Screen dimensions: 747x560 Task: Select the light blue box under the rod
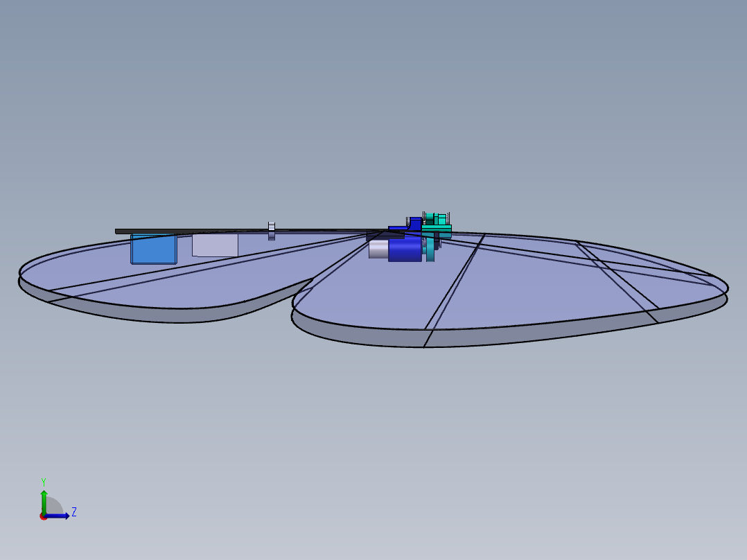(154, 249)
